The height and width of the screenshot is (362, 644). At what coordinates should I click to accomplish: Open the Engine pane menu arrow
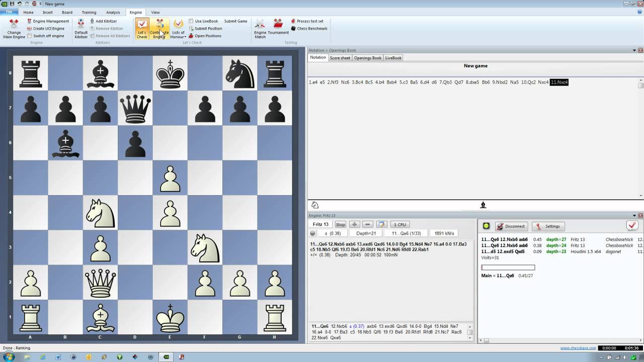coord(634,215)
